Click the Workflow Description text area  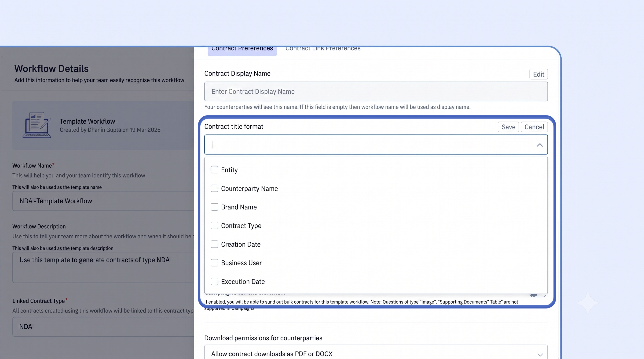pyautogui.click(x=103, y=267)
